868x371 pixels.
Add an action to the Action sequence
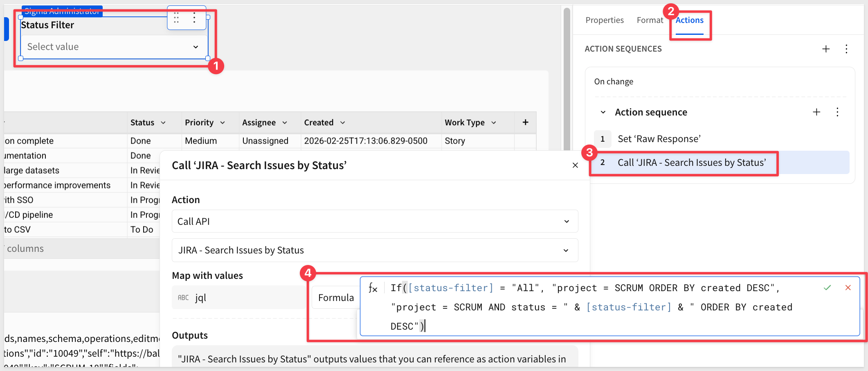coord(816,112)
